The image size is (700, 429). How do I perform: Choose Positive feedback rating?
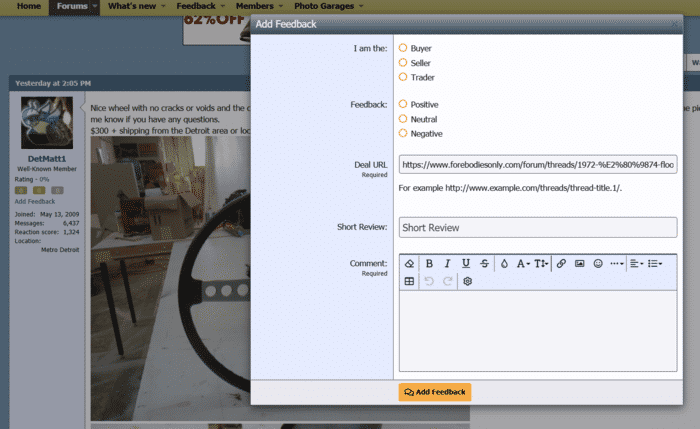click(403, 104)
